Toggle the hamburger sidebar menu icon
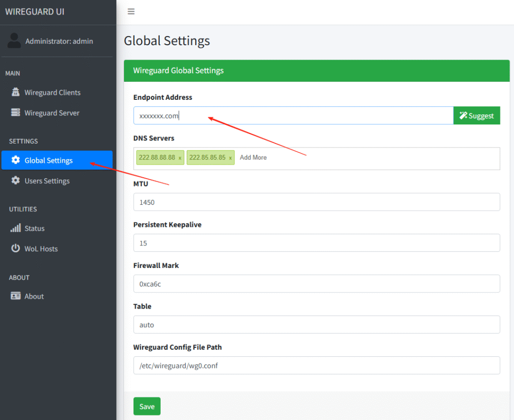Viewport: 514px width, 420px height. [131, 12]
